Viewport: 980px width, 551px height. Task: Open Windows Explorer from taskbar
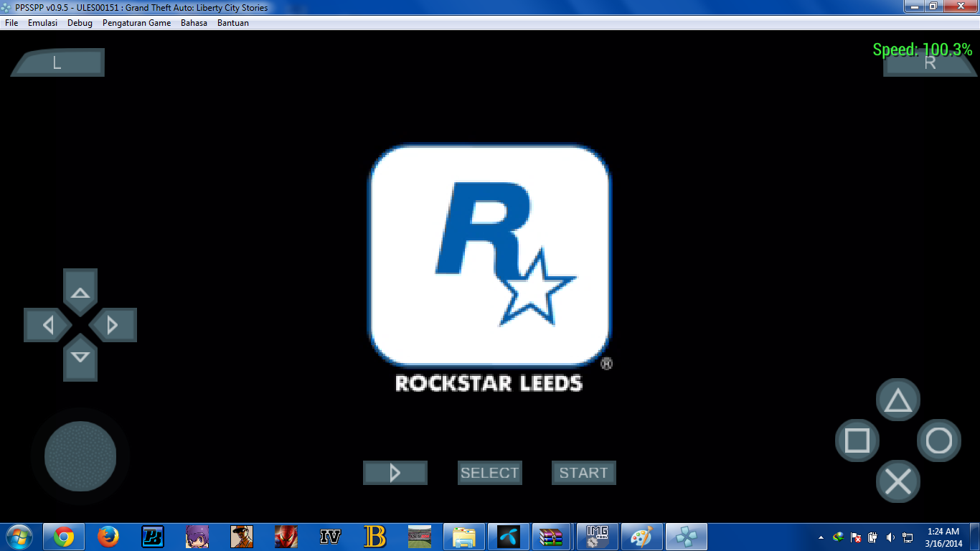click(464, 537)
